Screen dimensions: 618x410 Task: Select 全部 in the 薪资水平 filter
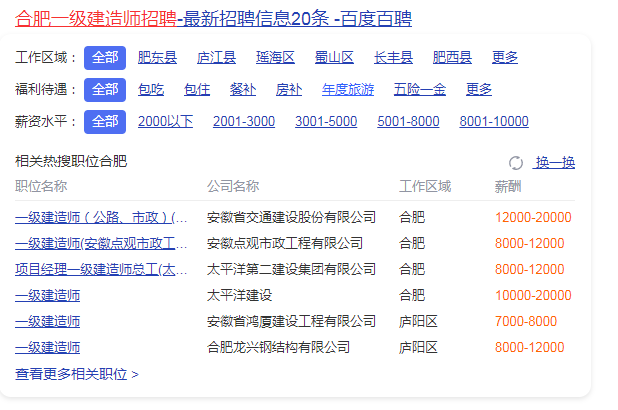click(105, 122)
